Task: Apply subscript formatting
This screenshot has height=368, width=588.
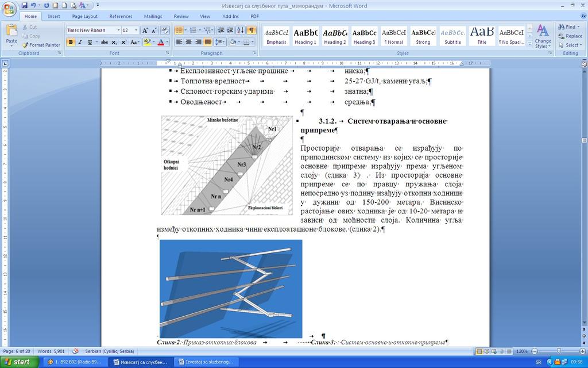Action: tap(114, 42)
